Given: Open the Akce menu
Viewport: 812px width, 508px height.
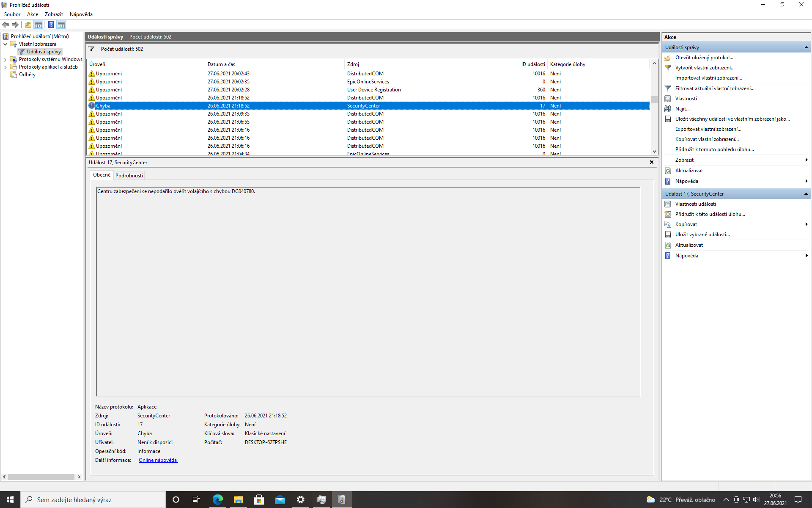Looking at the screenshot, I should [x=33, y=14].
